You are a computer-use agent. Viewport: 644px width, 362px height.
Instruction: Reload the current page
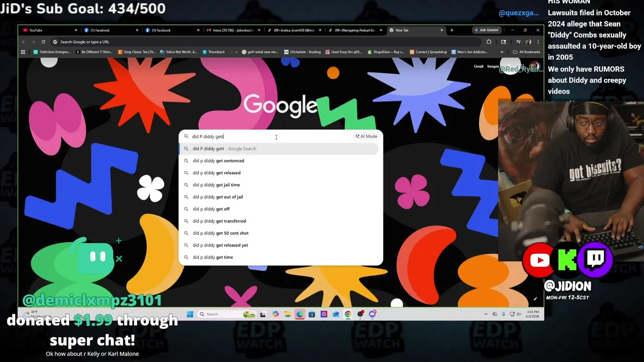point(43,42)
